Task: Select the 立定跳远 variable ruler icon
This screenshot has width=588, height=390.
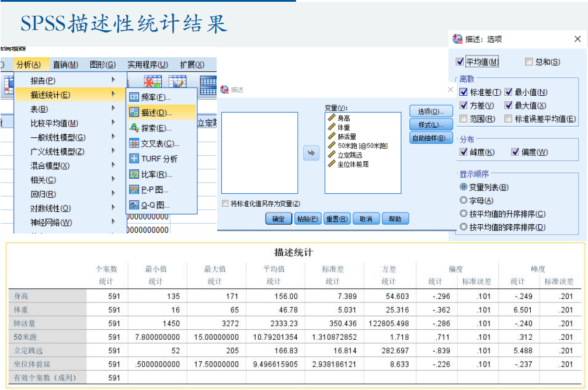Action: click(x=332, y=155)
